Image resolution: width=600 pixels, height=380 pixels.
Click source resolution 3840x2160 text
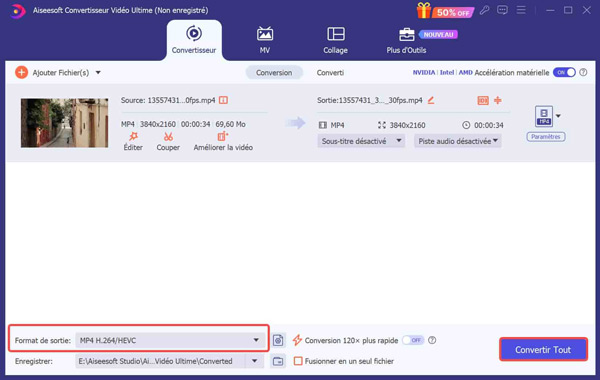click(x=158, y=124)
